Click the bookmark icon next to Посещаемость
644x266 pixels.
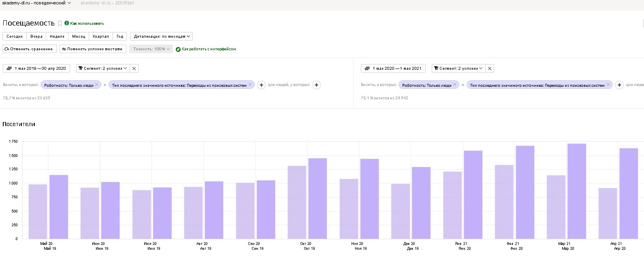tap(60, 24)
